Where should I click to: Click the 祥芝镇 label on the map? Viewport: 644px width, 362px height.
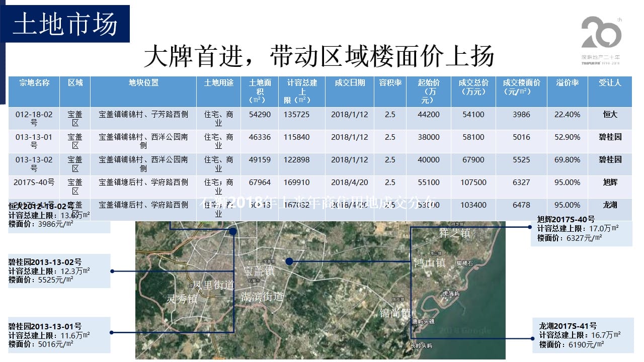pyautogui.click(x=454, y=233)
